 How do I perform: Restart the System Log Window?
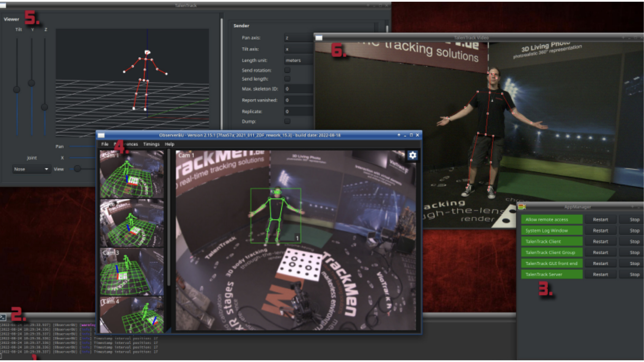coord(600,231)
